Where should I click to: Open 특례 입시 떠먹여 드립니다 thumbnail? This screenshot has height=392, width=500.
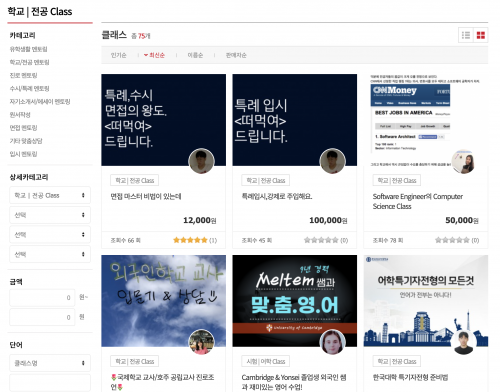(295, 120)
